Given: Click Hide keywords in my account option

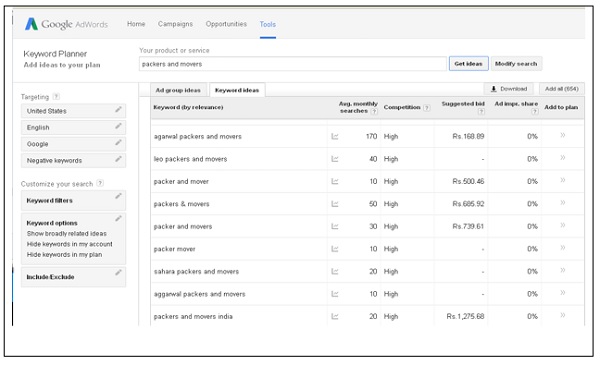Looking at the screenshot, I should [70, 244].
